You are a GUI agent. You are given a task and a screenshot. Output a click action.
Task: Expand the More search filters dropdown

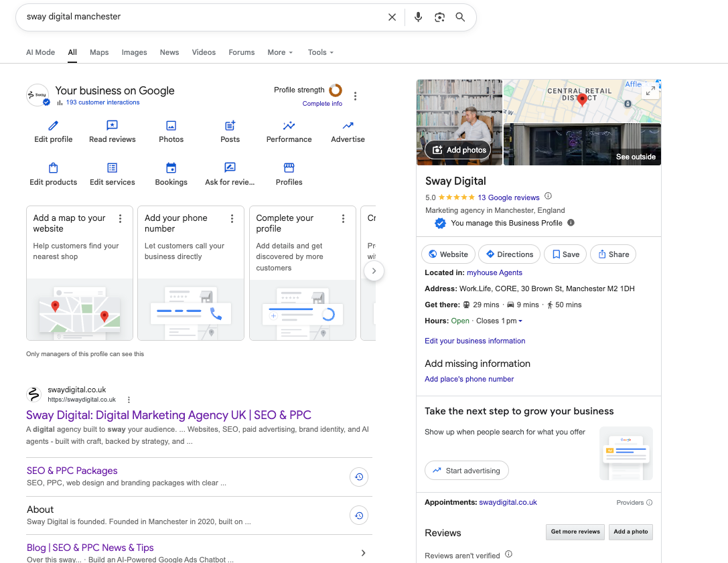(280, 52)
